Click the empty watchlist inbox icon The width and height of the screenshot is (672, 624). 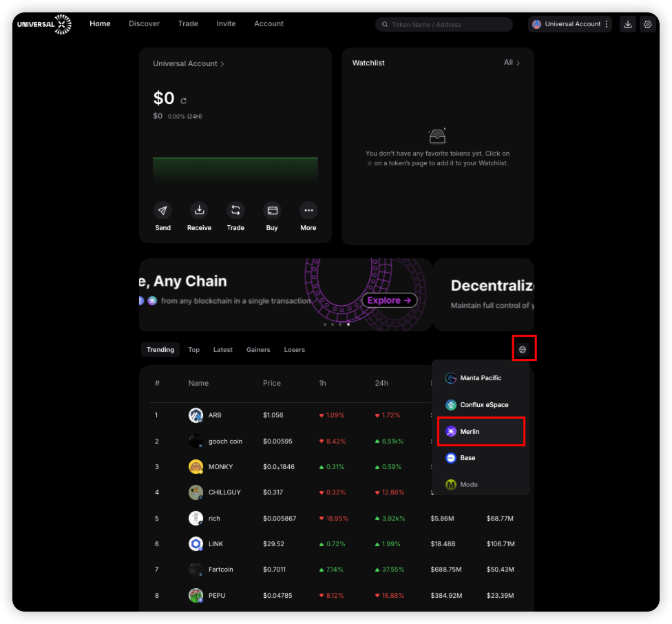438,136
